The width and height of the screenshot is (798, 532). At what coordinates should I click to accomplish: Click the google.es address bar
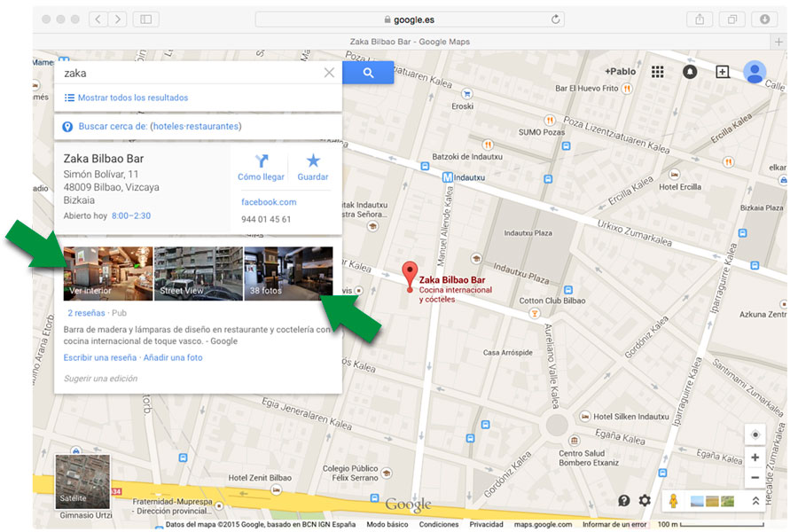click(x=410, y=20)
